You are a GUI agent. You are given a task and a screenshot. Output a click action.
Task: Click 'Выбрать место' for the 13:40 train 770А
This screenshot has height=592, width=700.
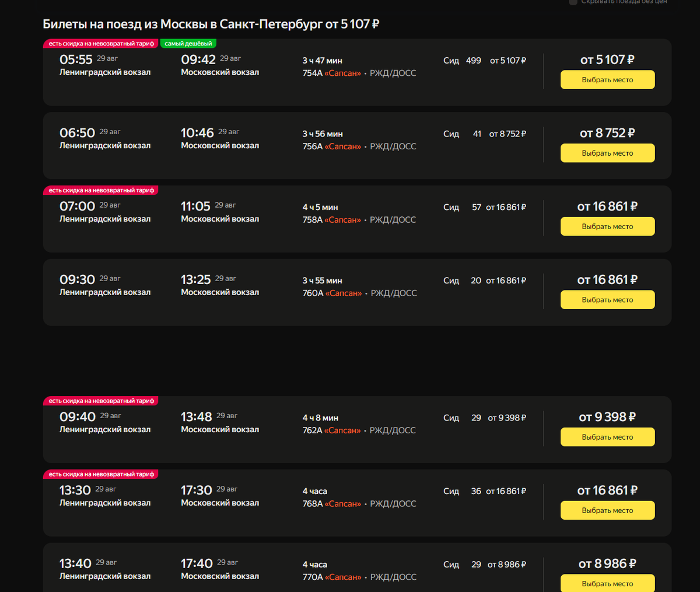(x=607, y=583)
